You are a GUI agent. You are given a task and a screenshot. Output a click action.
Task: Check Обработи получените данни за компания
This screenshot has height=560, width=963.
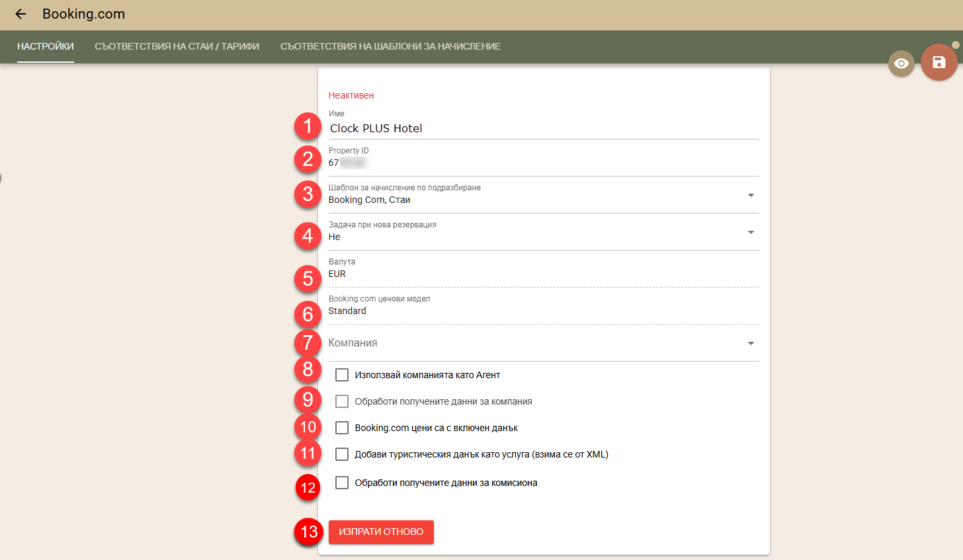pos(342,401)
